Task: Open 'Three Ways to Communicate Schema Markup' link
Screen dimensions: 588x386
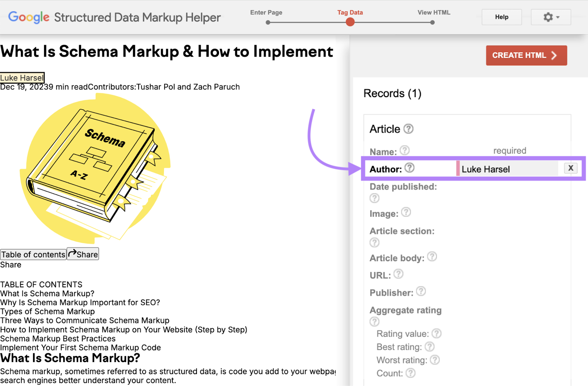Action: (85, 320)
